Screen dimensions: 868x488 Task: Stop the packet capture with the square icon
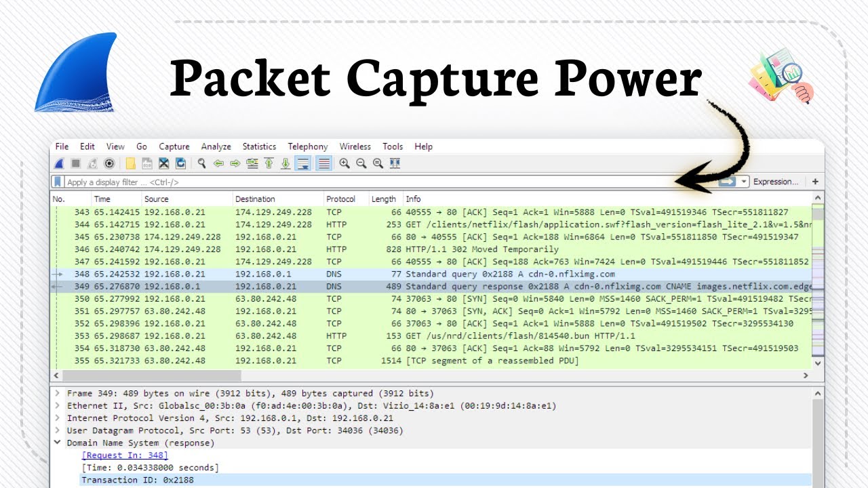(x=76, y=163)
